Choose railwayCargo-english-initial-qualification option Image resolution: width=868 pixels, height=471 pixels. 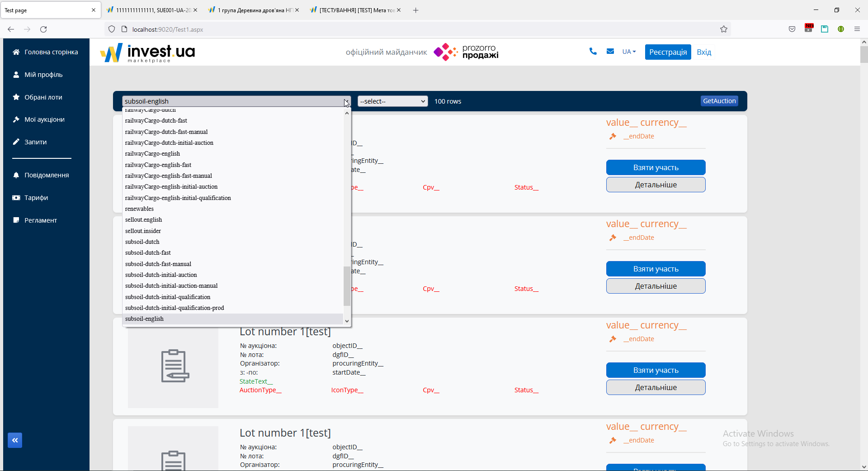(233, 198)
